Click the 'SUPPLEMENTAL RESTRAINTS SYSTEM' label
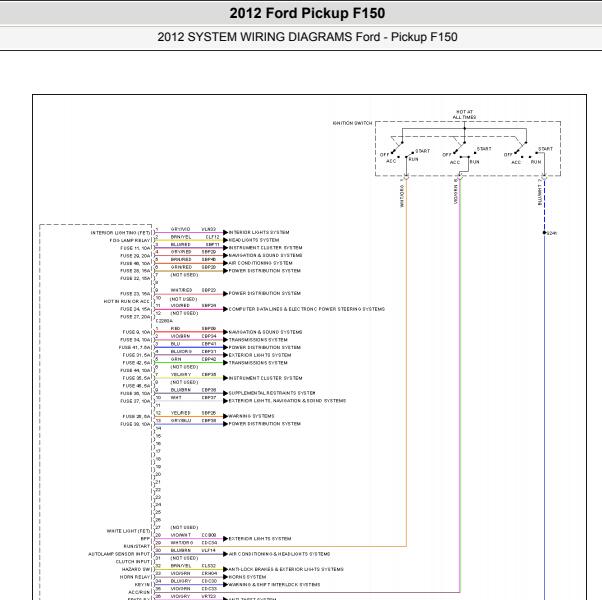Screen dimensions: 602x600 point(272,393)
